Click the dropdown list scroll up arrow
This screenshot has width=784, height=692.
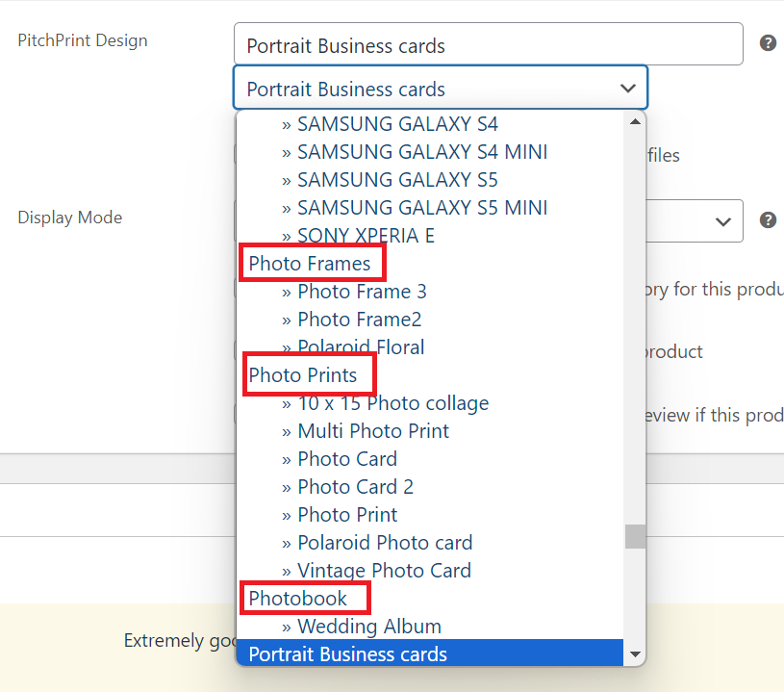[x=635, y=121]
